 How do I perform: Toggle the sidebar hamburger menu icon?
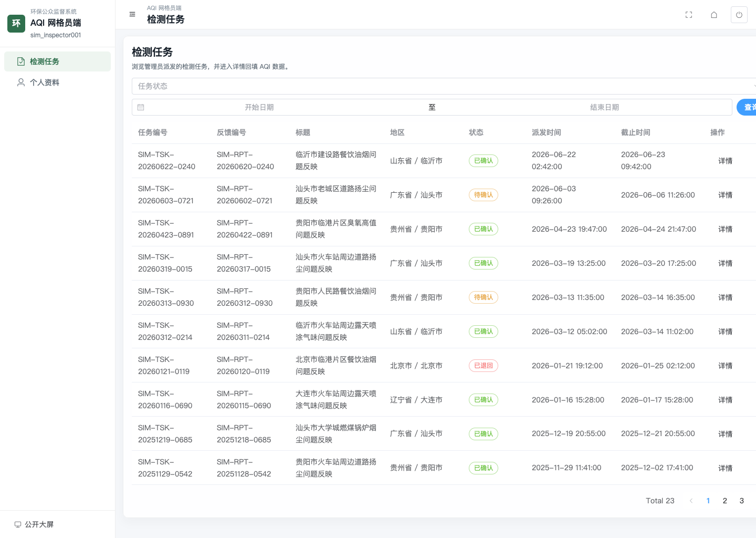[132, 15]
